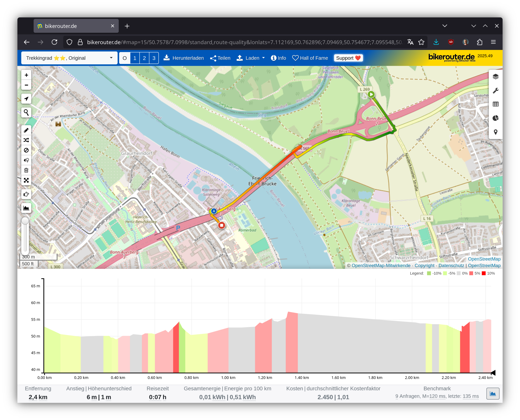Click the Entfernung value 2,4 km
This screenshot has width=520, height=420.
coord(38,397)
